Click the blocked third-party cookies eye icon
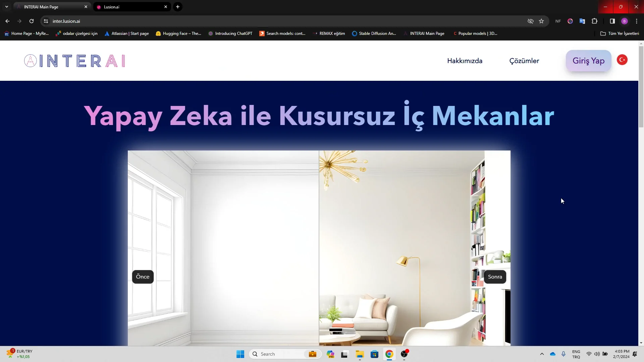The height and width of the screenshot is (362, 644). [x=530, y=21]
